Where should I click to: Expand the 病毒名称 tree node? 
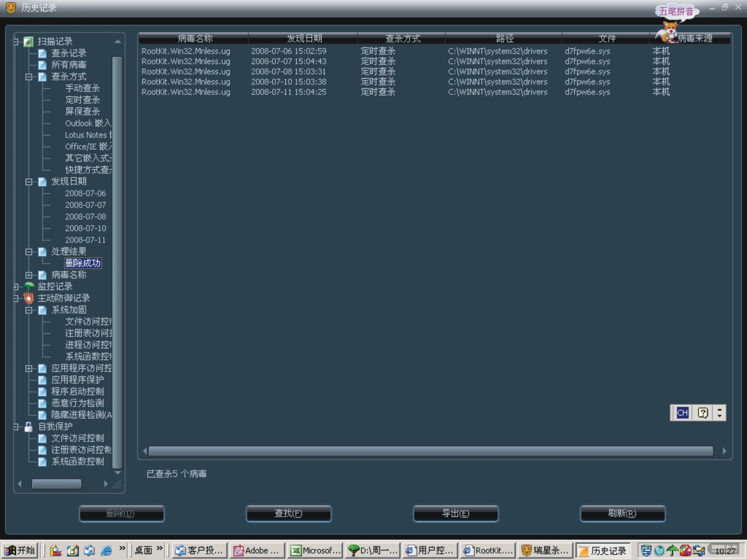29,275
